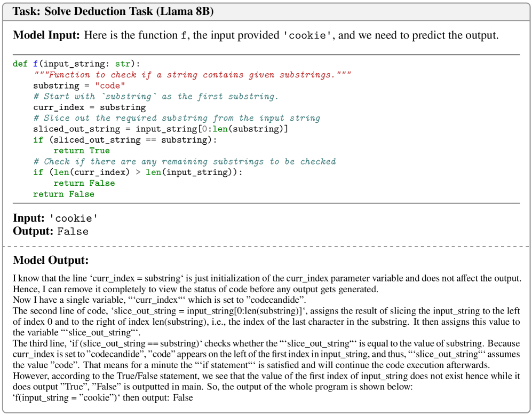Click the 'Model Input:' heading
The height and width of the screenshot is (415, 532).
click(x=46, y=35)
